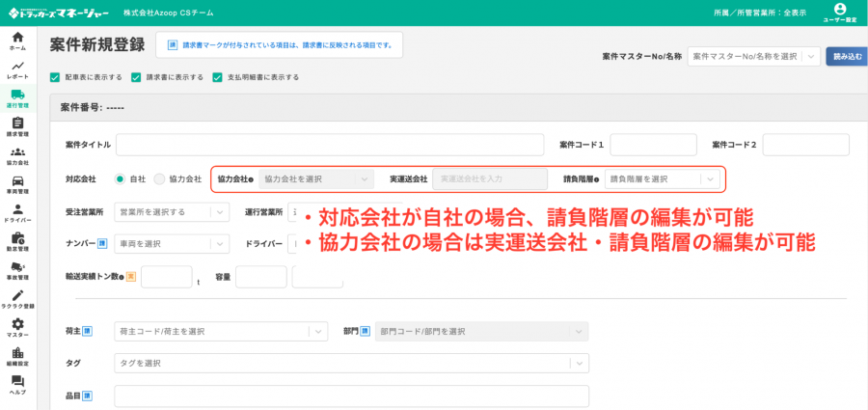Select 運行管理 menu item in the sidebar
Viewport: 868px width, 410px height.
17,97
